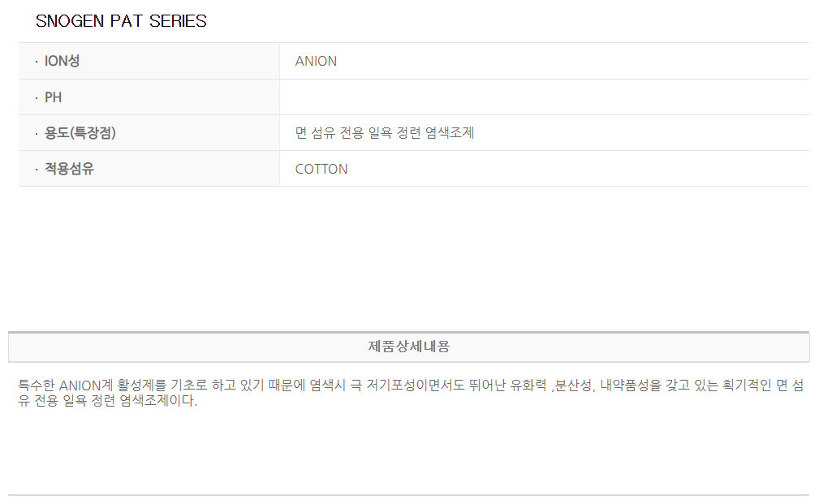Screen dimensions: 819x504
Task: Click the word 특수한 starting the description
Action: pyautogui.click(x=37, y=386)
